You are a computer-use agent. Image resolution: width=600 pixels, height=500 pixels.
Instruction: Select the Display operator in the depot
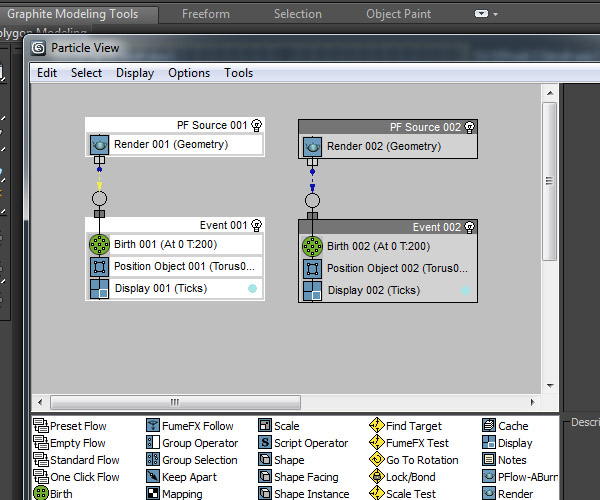507,443
